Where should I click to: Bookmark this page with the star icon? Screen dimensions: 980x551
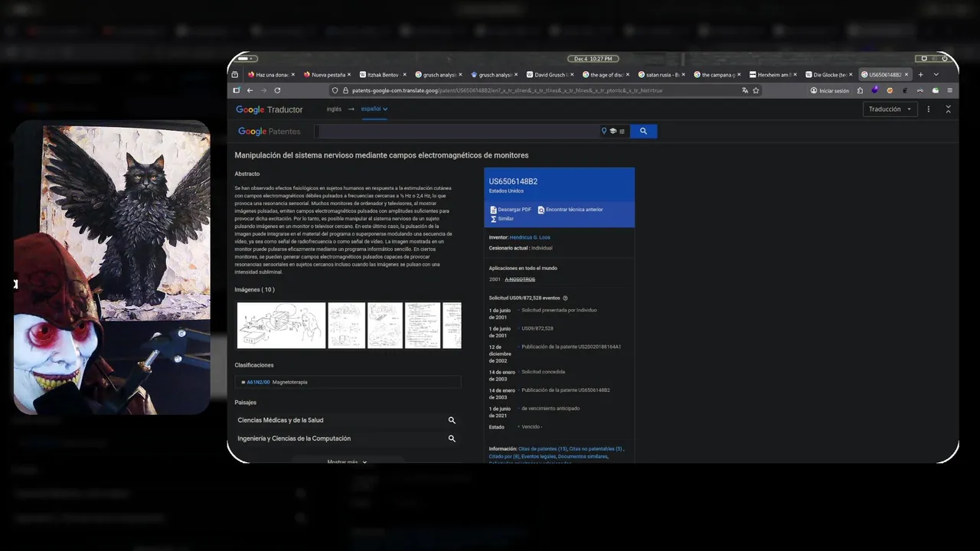(756, 90)
